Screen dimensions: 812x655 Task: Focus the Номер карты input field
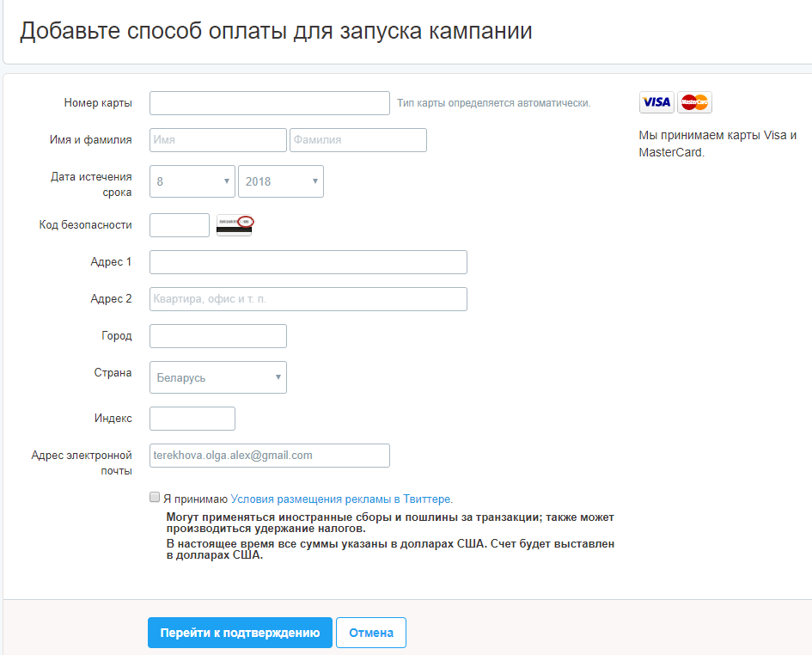(x=270, y=103)
